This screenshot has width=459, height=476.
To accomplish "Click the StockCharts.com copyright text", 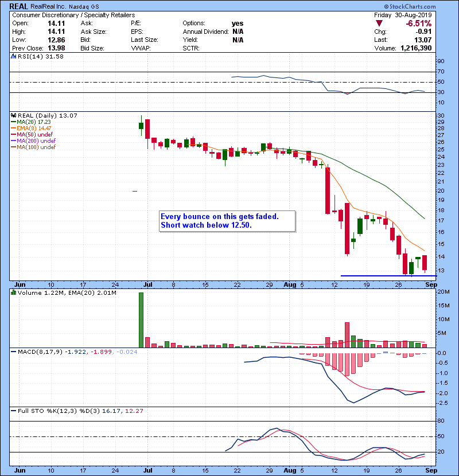I will 410,6.
